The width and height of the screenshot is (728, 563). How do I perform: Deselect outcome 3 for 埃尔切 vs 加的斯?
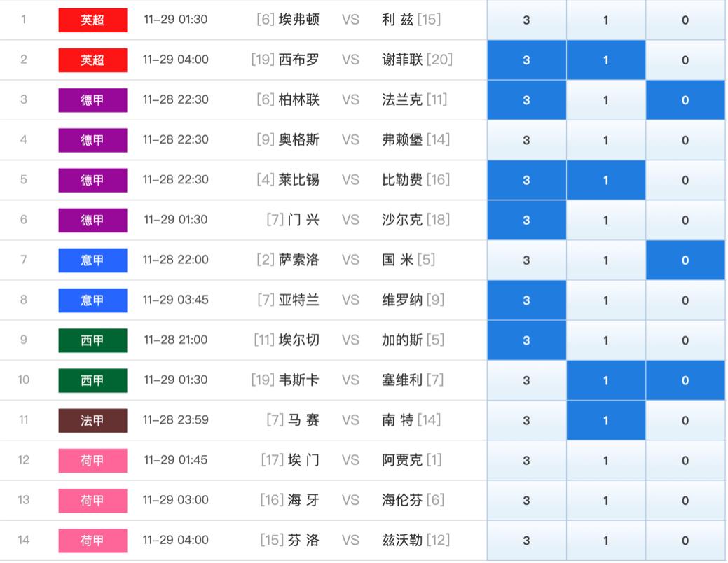pyautogui.click(x=526, y=340)
